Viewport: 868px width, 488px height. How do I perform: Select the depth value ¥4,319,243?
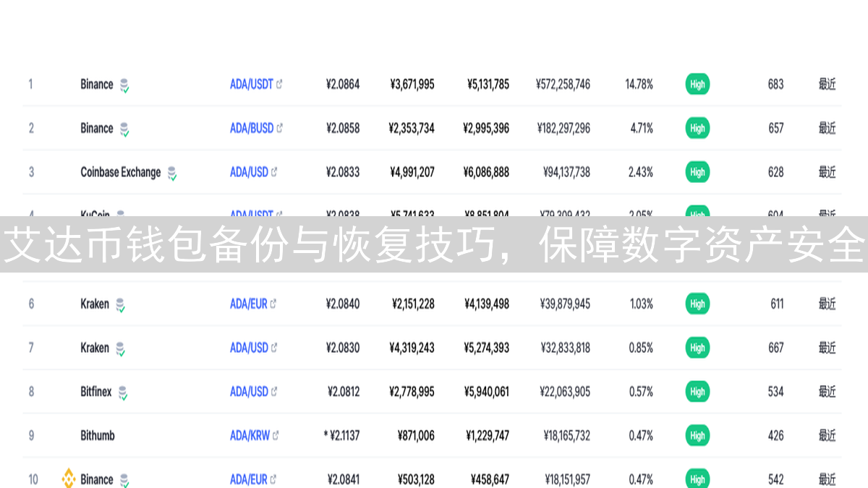pos(412,348)
